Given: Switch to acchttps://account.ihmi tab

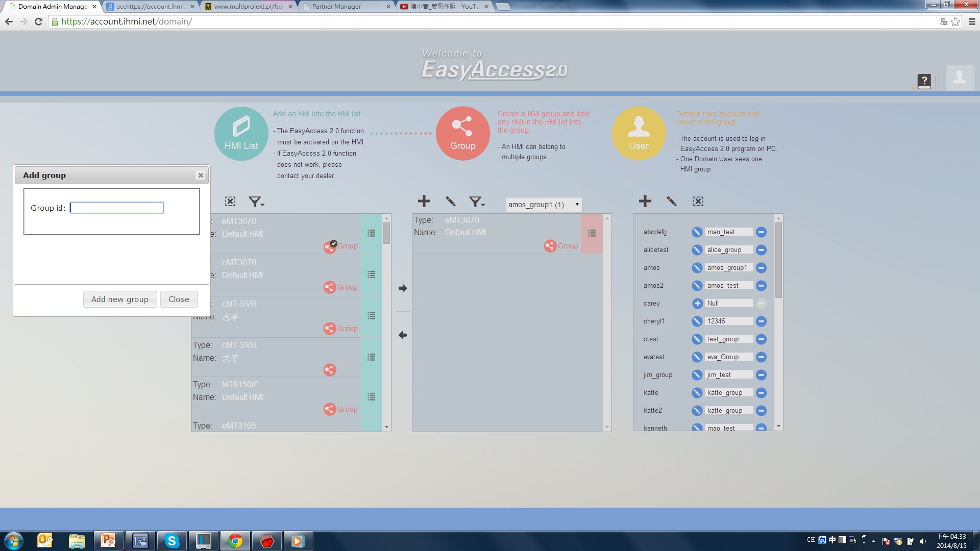Looking at the screenshot, I should (x=151, y=7).
